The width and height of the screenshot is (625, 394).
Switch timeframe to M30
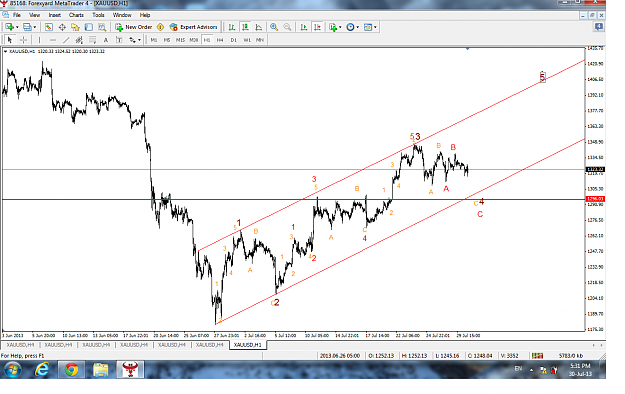[194, 40]
